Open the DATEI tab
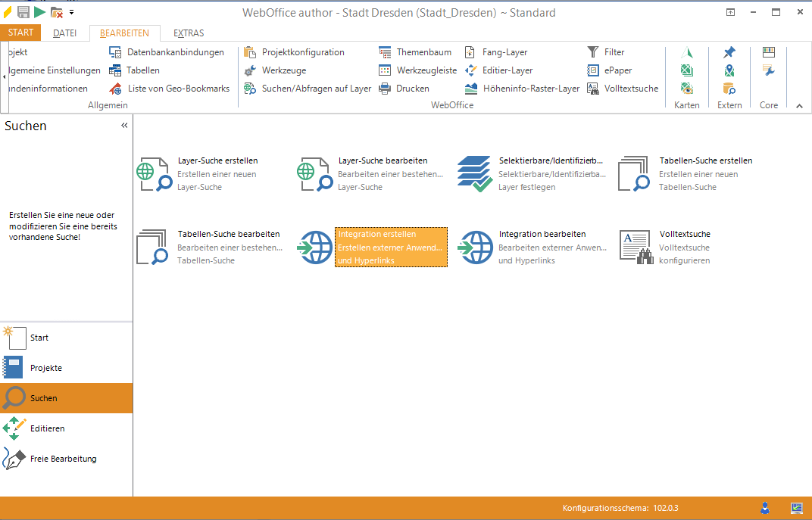The height and width of the screenshot is (520, 812). 65,33
